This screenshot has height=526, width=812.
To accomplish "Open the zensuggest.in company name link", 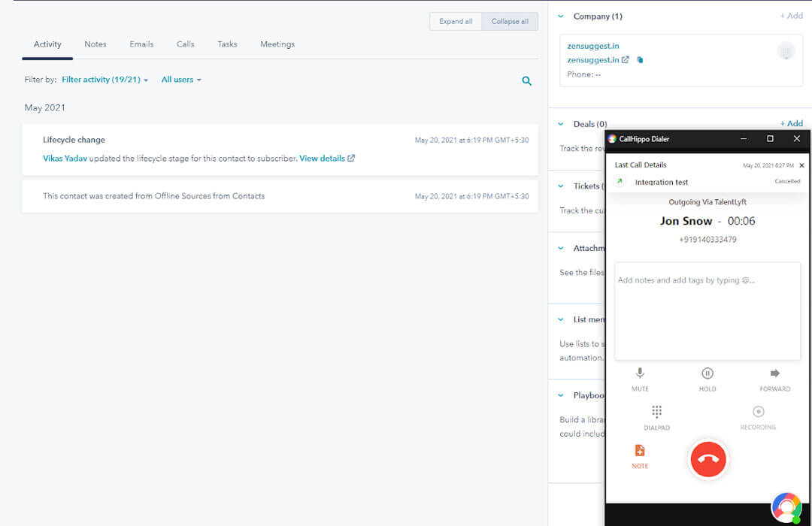I will pos(593,46).
